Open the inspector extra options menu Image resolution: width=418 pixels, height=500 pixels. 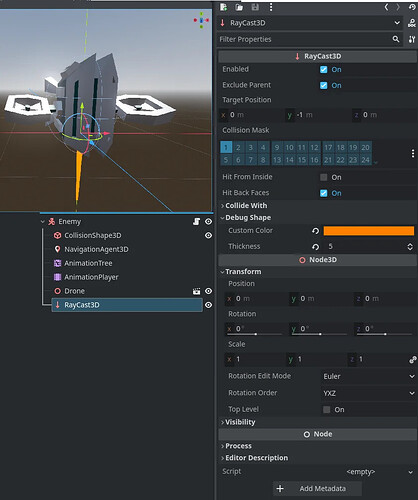(x=271, y=7)
